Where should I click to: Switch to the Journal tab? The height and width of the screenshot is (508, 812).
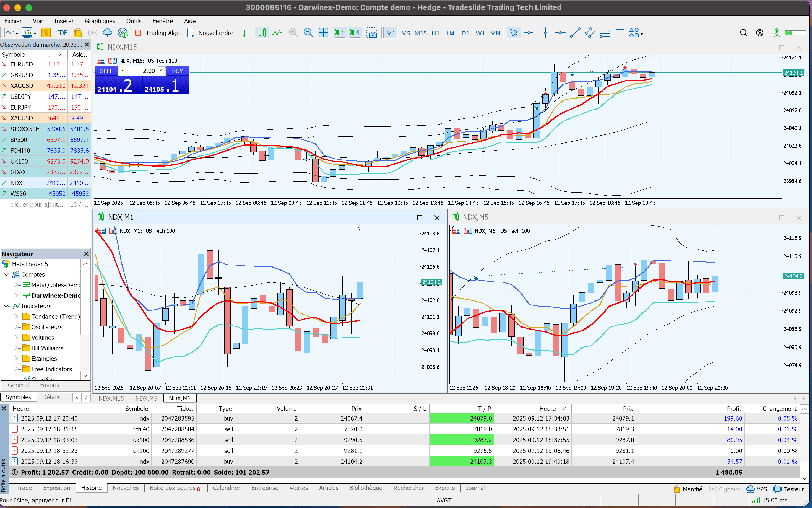[475, 488]
